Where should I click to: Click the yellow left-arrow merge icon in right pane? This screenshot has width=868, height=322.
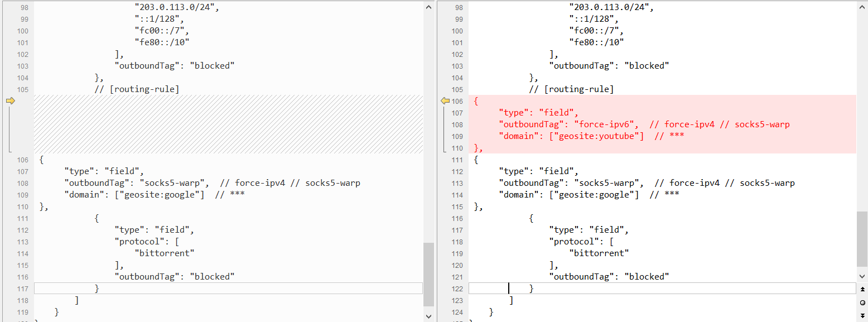[445, 101]
